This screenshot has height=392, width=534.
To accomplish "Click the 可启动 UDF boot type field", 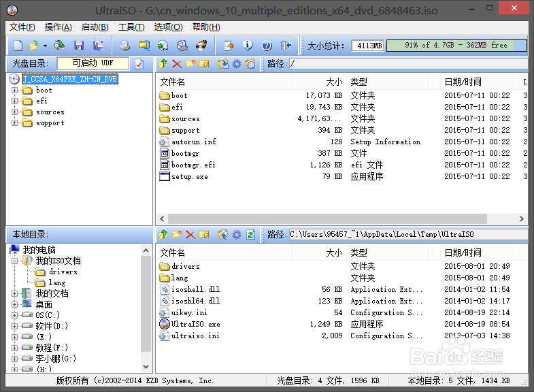I will 93,63.
